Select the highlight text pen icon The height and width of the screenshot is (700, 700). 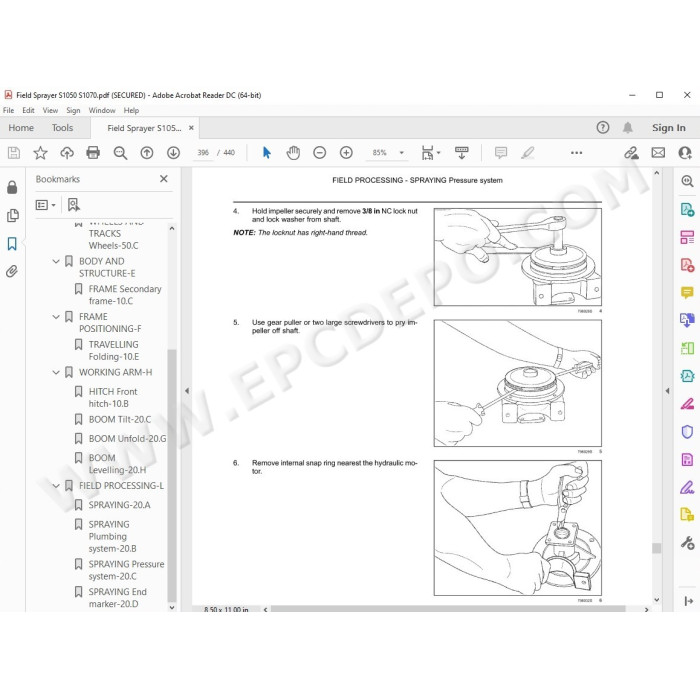pyautogui.click(x=528, y=153)
